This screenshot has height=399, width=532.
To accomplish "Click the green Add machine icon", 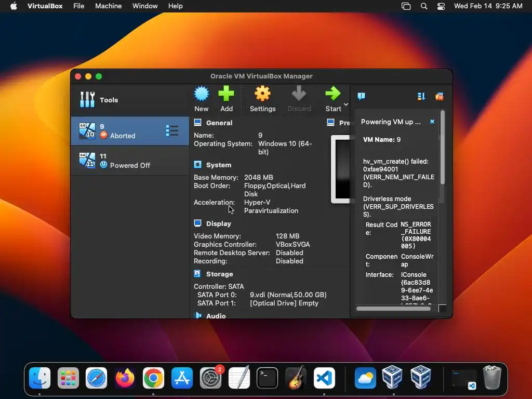I will [x=227, y=94].
